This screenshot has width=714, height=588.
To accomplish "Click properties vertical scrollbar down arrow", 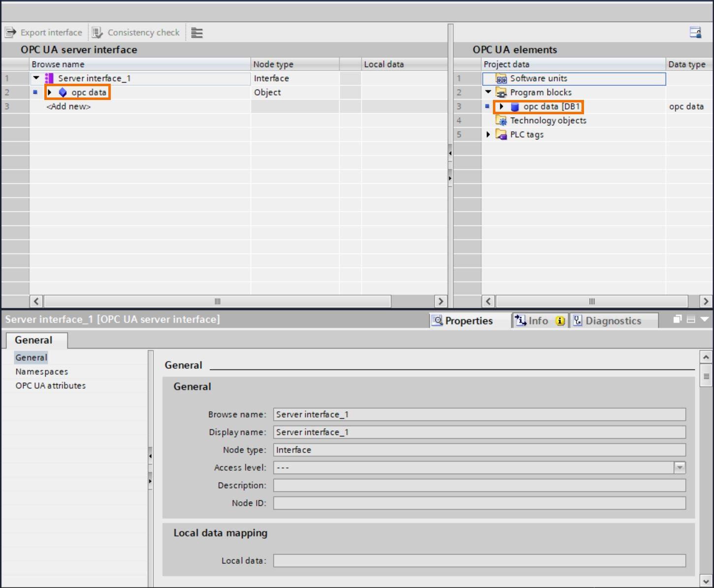I will click(706, 581).
